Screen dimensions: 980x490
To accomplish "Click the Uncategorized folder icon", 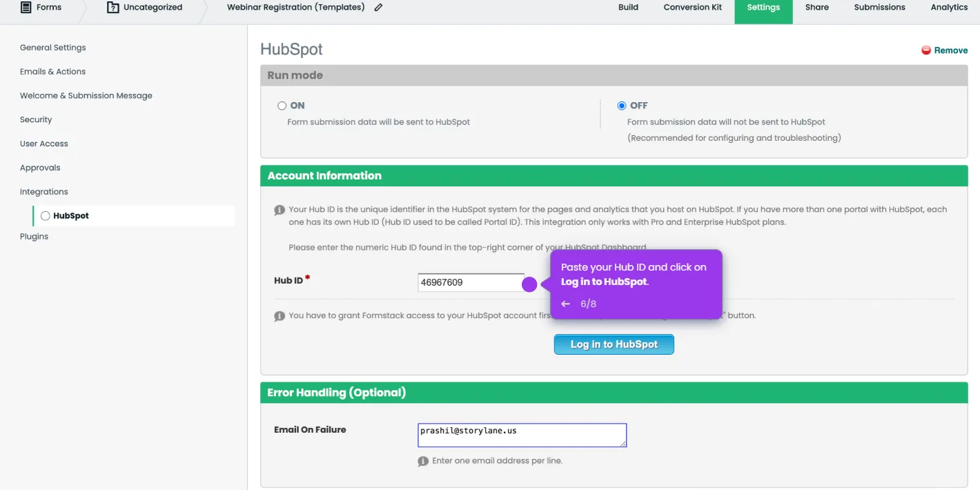I will 113,7.
